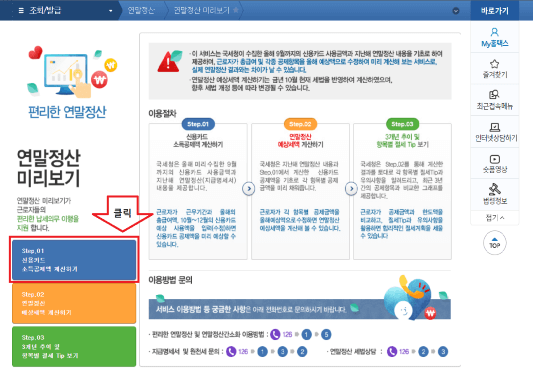The image size is (533, 372).
Task: Click the number 3 circle in 지급명세서 문의 row
Action: point(282,351)
